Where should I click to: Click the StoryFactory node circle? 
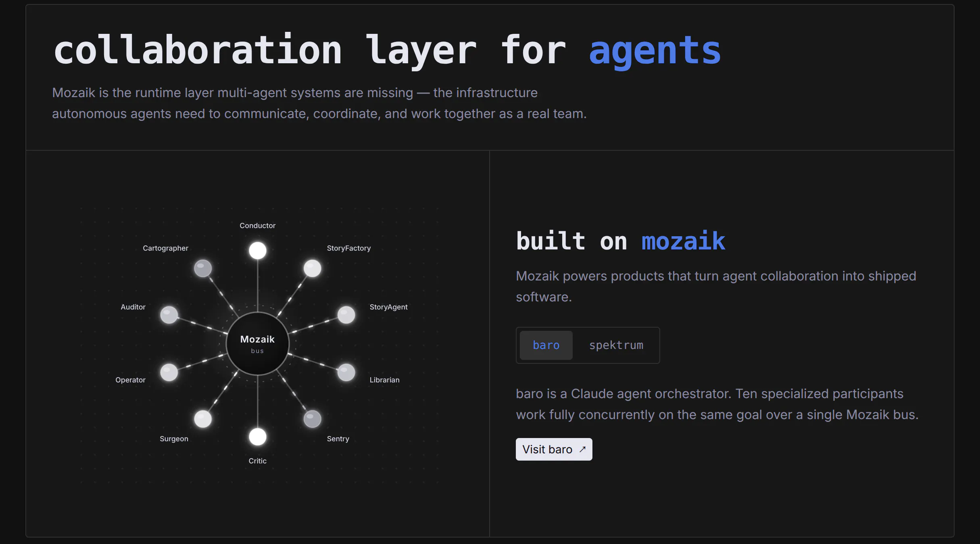pos(312,268)
